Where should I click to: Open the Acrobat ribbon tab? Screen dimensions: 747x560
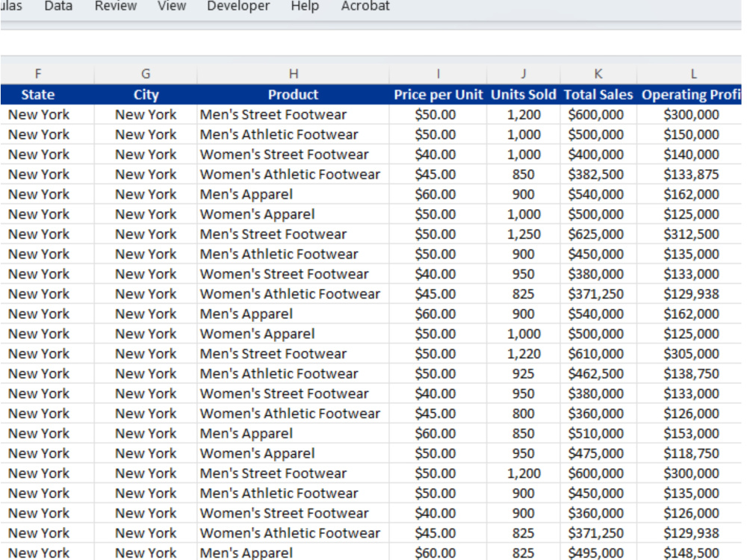[365, 6]
